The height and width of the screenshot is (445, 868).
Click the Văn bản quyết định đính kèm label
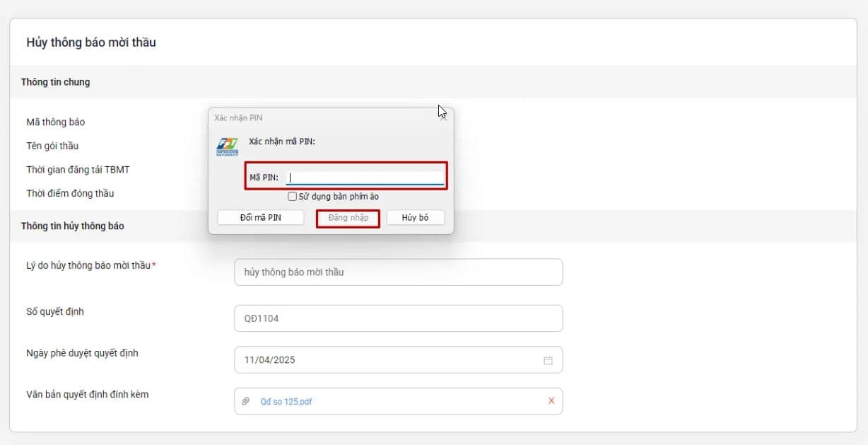pyautogui.click(x=88, y=395)
